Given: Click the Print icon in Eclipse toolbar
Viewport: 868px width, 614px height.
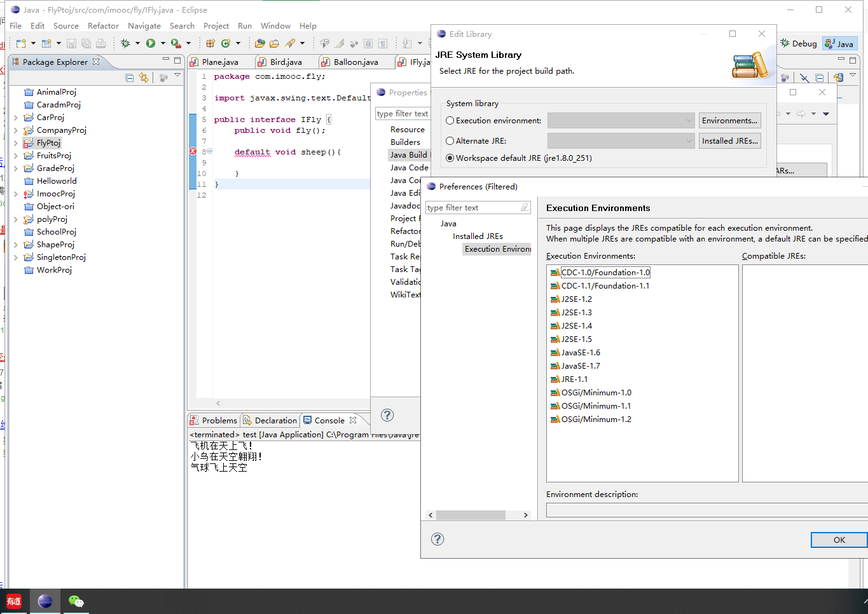Looking at the screenshot, I should [100, 43].
